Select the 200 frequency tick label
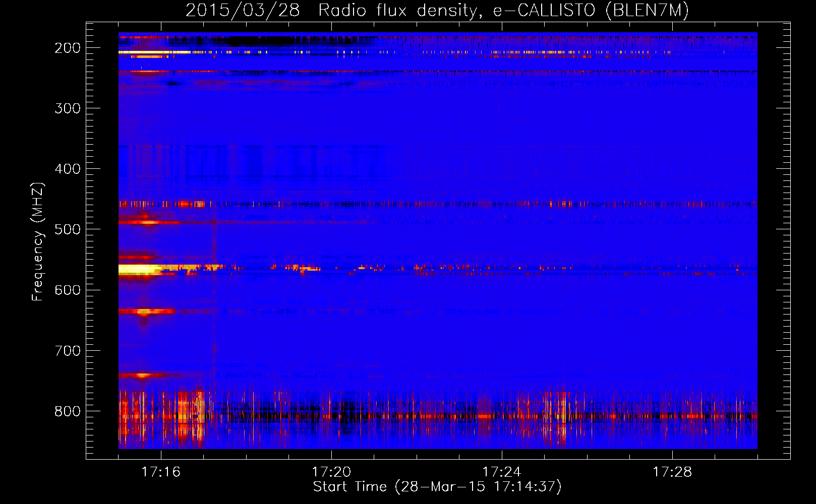The image size is (816, 504). (x=68, y=48)
